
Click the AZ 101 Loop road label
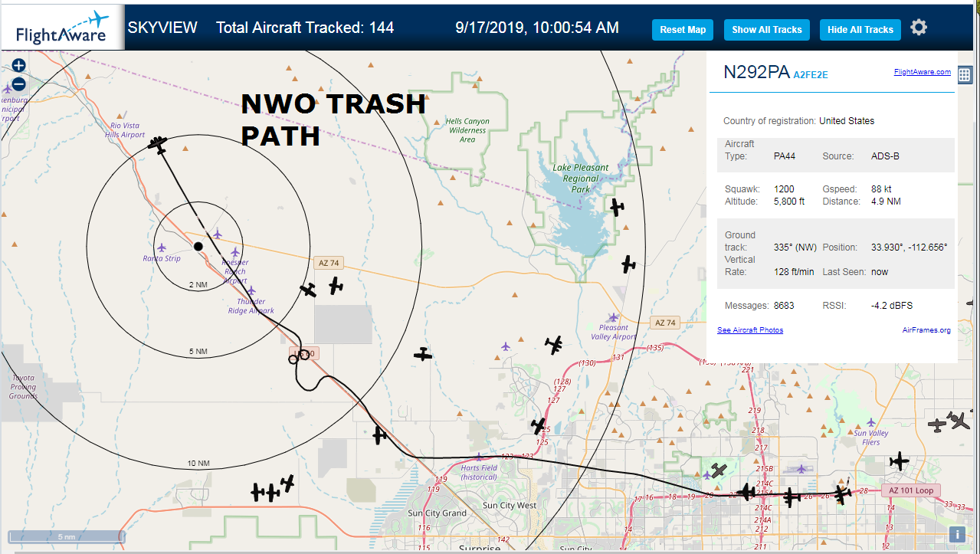(x=910, y=490)
